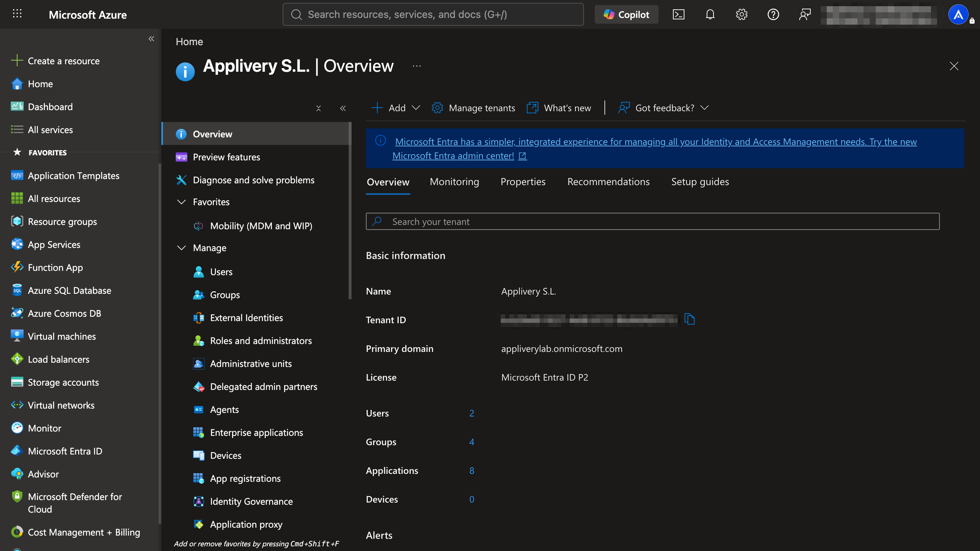Open the Copilot button
Image resolution: width=980 pixels, height=551 pixels.
point(626,14)
